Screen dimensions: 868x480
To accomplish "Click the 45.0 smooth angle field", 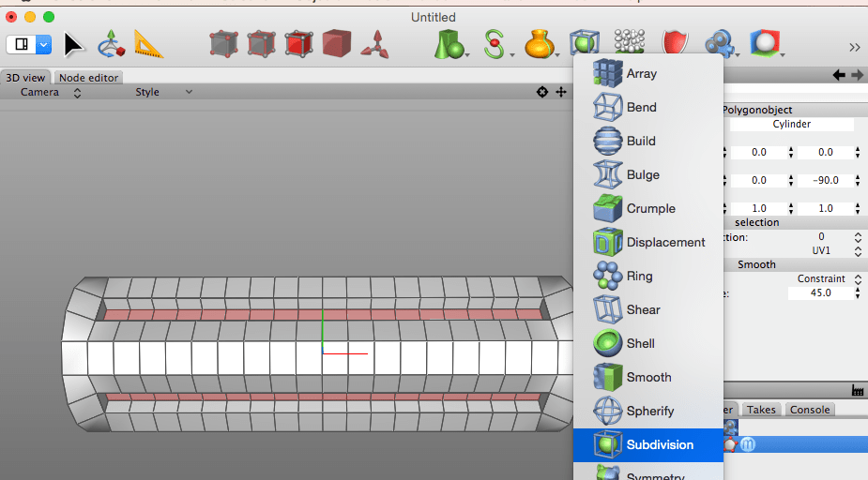I will coord(820,292).
